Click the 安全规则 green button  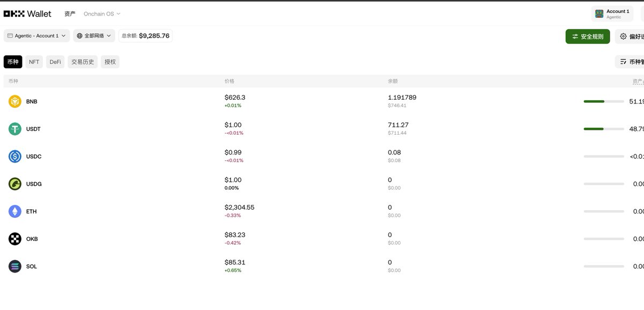pyautogui.click(x=588, y=36)
